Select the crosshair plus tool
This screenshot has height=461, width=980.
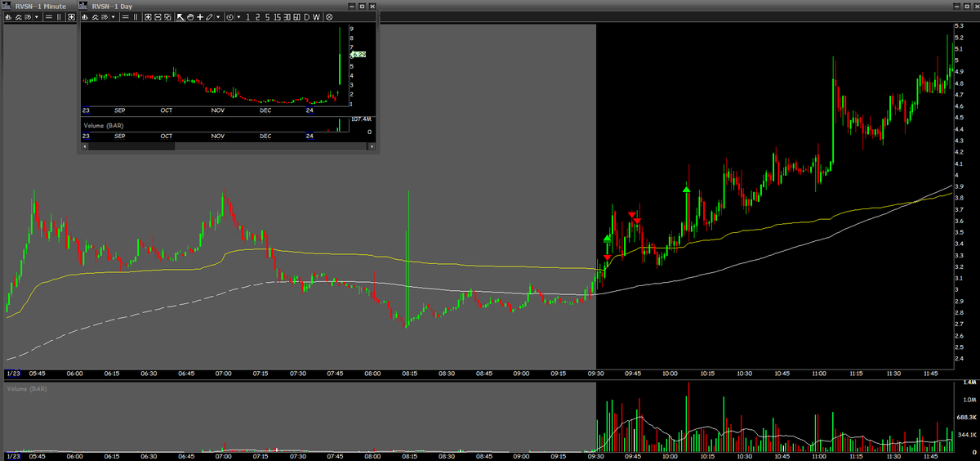tap(200, 16)
